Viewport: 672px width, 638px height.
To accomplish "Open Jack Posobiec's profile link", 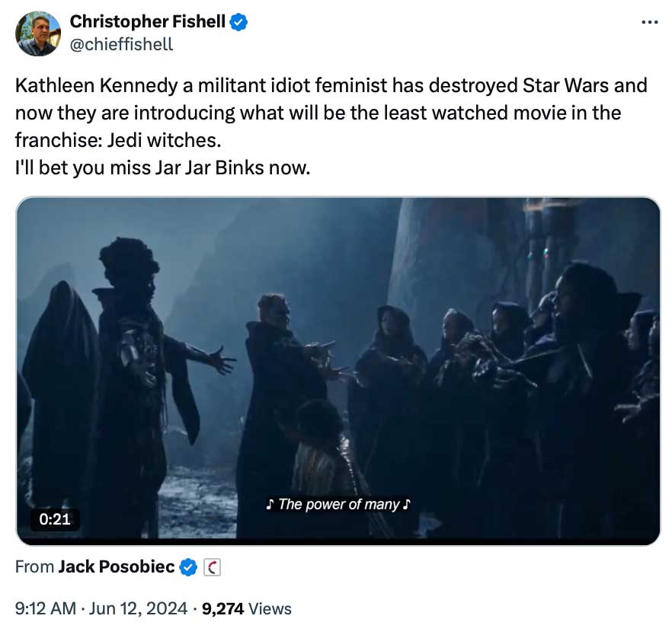I will (117, 566).
